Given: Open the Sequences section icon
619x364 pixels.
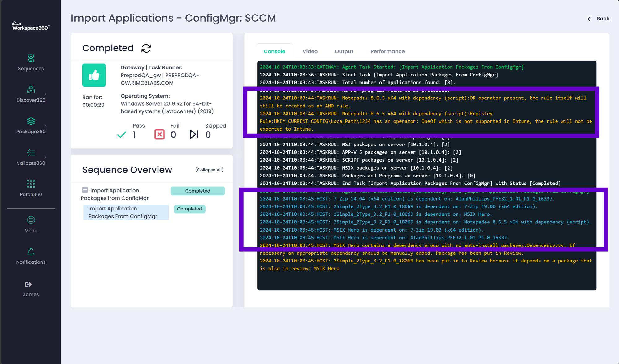Looking at the screenshot, I should [31, 58].
